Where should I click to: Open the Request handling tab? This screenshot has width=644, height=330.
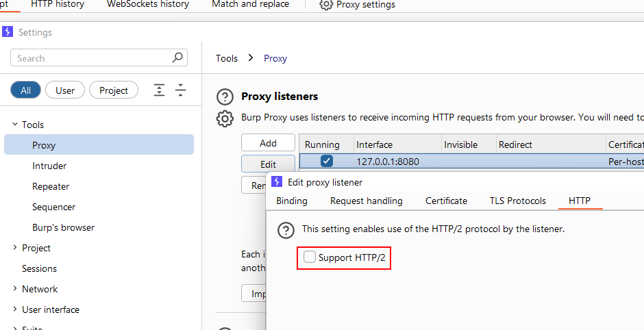[x=366, y=201]
